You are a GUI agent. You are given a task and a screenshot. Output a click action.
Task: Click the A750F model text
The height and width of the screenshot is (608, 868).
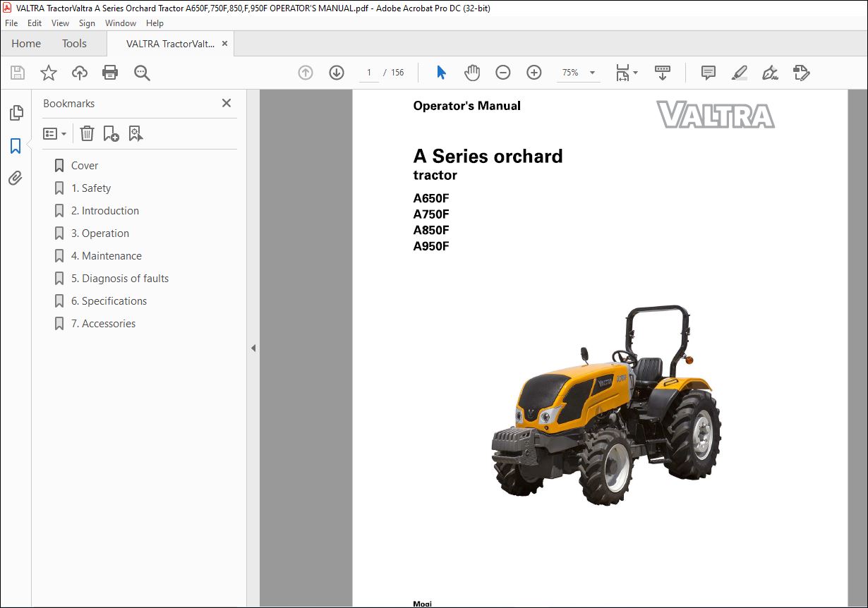point(431,214)
